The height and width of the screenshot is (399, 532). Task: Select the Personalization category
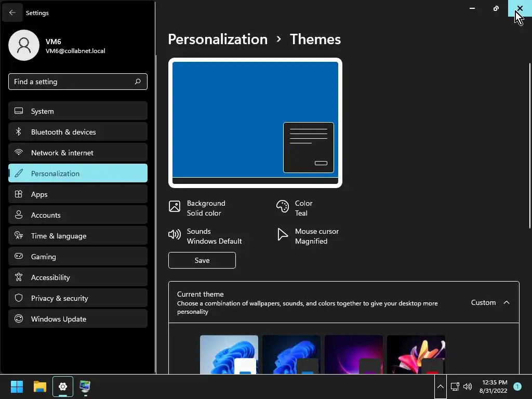(78, 173)
